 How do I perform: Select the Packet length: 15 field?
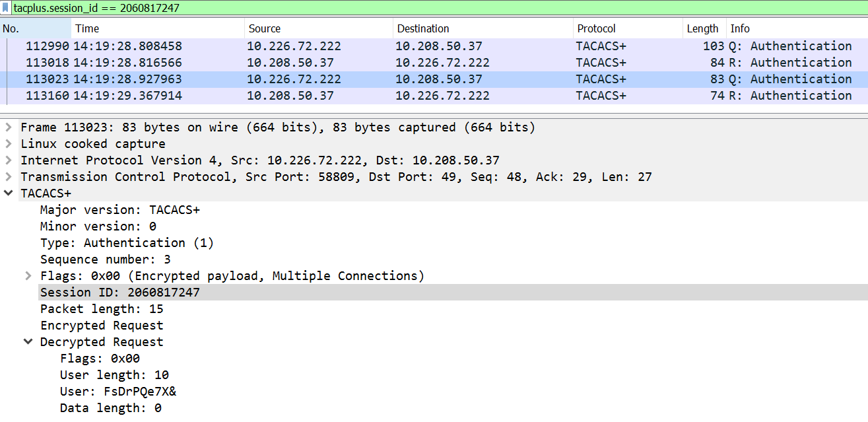(102, 308)
